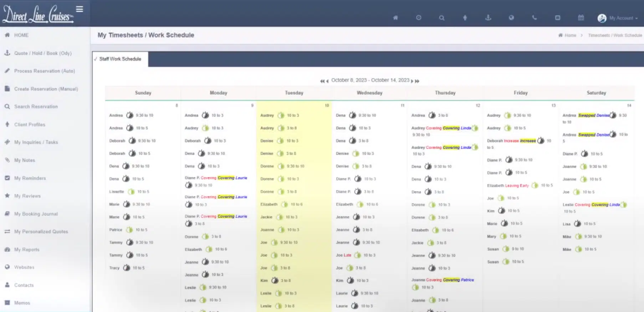Image resolution: width=644 pixels, height=312 pixels.
Task: Click Thursday Joanne Covering Patrice entry
Action: click(x=443, y=283)
